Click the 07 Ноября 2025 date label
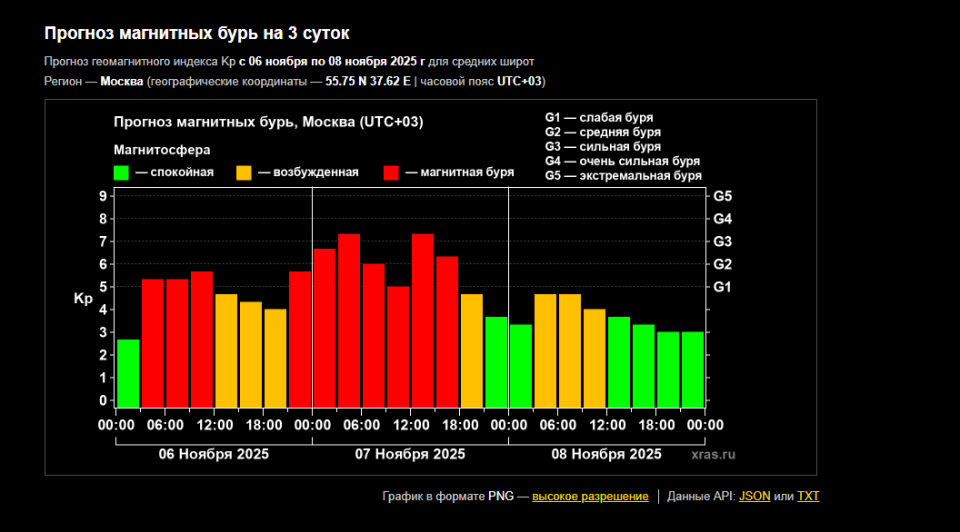 (x=410, y=454)
